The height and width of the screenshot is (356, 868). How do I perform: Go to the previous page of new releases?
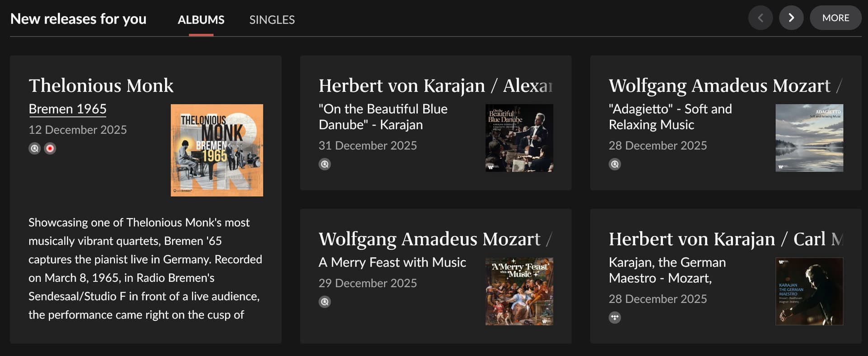coord(760,18)
